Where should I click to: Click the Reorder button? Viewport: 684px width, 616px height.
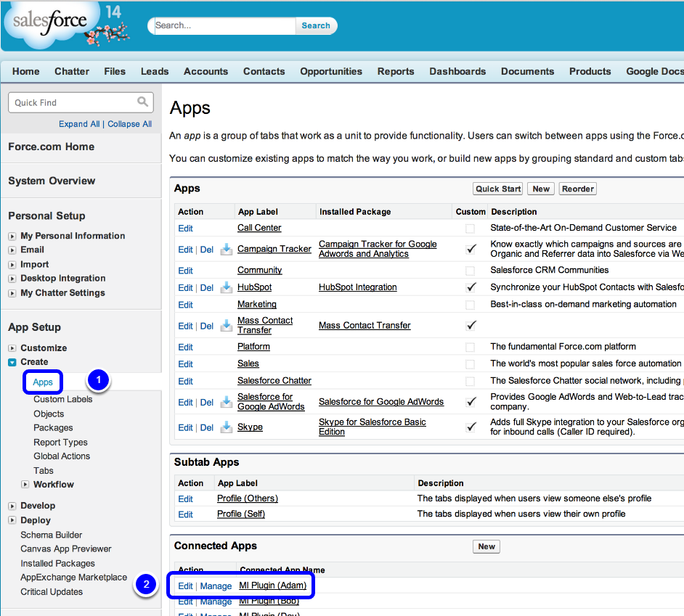577,189
